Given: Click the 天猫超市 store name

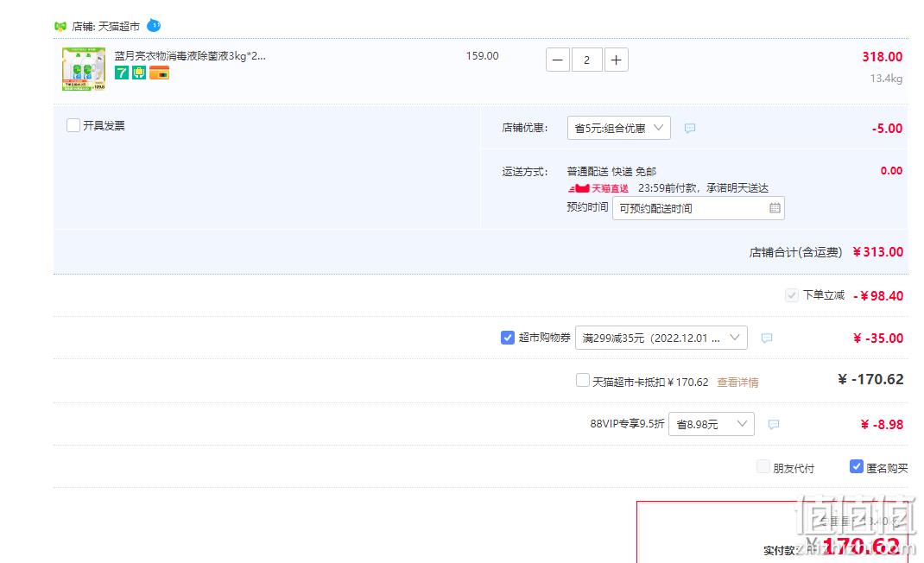Looking at the screenshot, I should 119,27.
